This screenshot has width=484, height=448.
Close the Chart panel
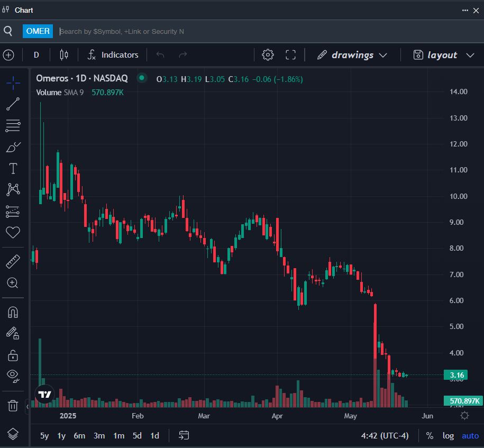(x=476, y=11)
